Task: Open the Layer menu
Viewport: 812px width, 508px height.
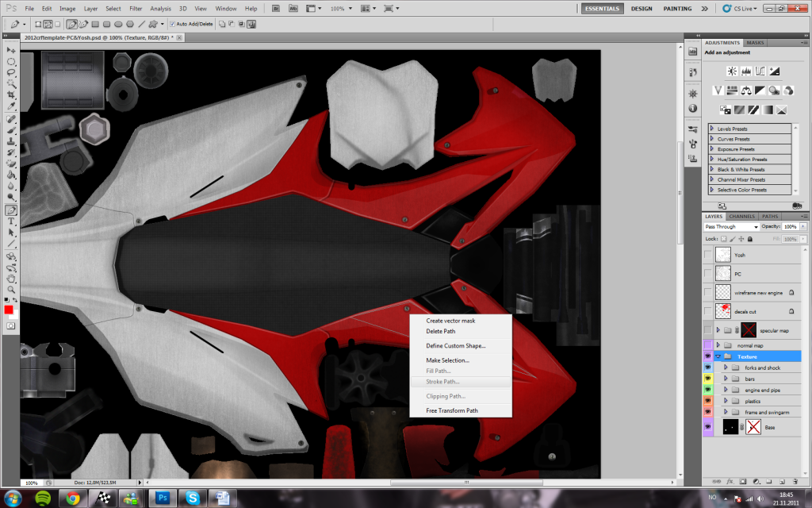Action: click(90, 9)
